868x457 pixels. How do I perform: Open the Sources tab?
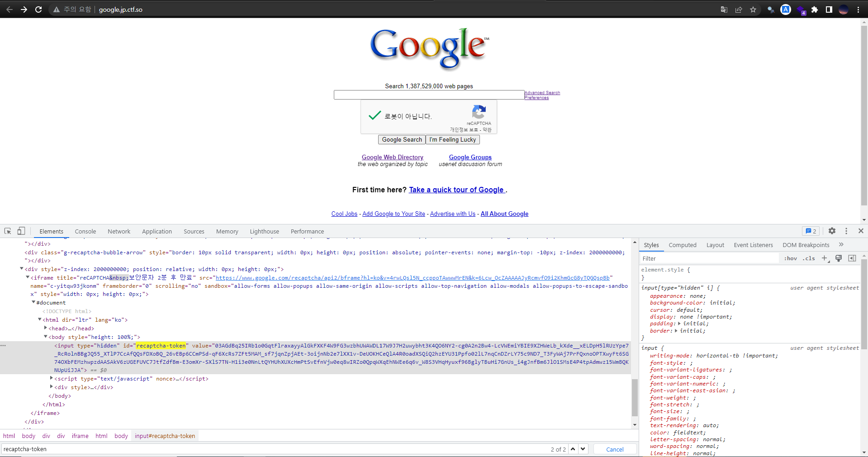coord(194,231)
